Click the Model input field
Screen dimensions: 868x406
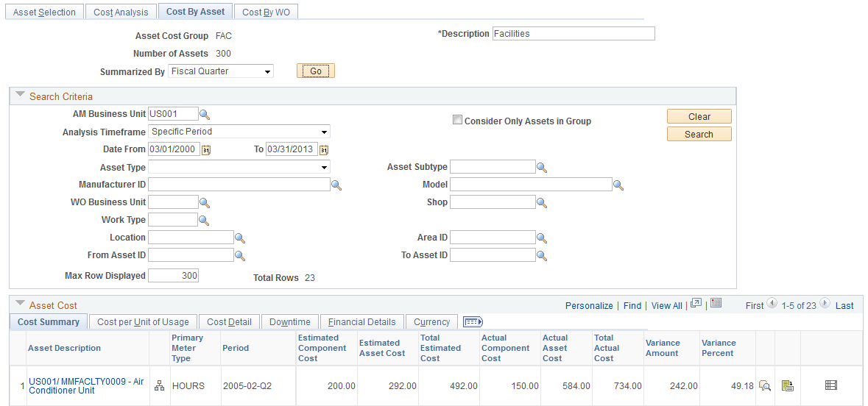[531, 185]
